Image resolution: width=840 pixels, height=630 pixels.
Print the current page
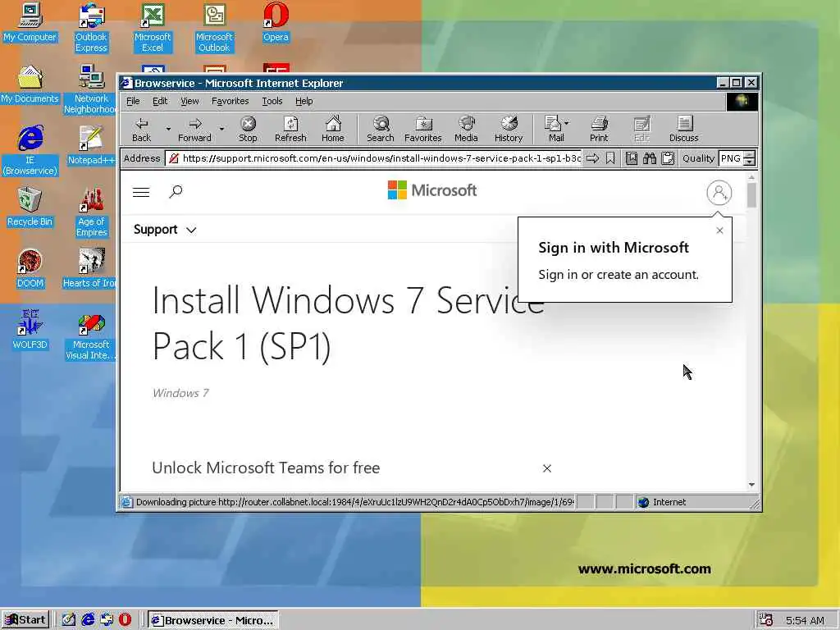click(599, 129)
